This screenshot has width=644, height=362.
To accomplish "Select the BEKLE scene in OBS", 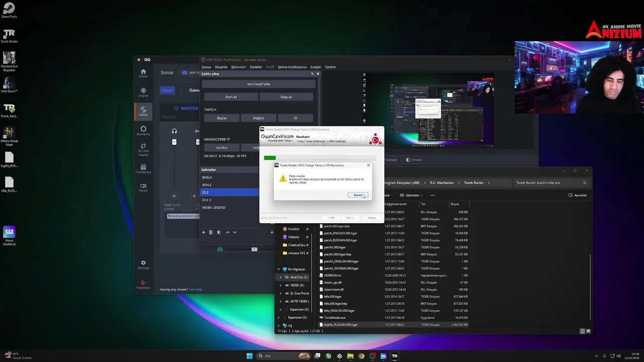I will 229,185.
